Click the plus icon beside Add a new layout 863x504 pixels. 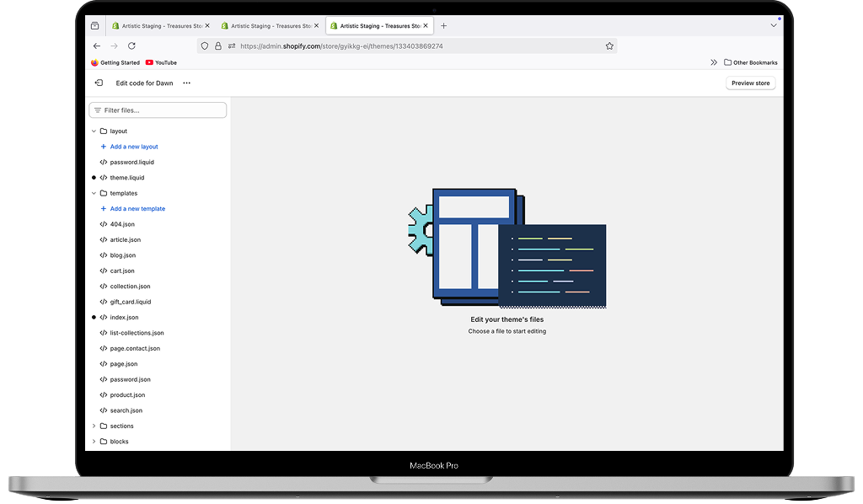click(x=103, y=147)
